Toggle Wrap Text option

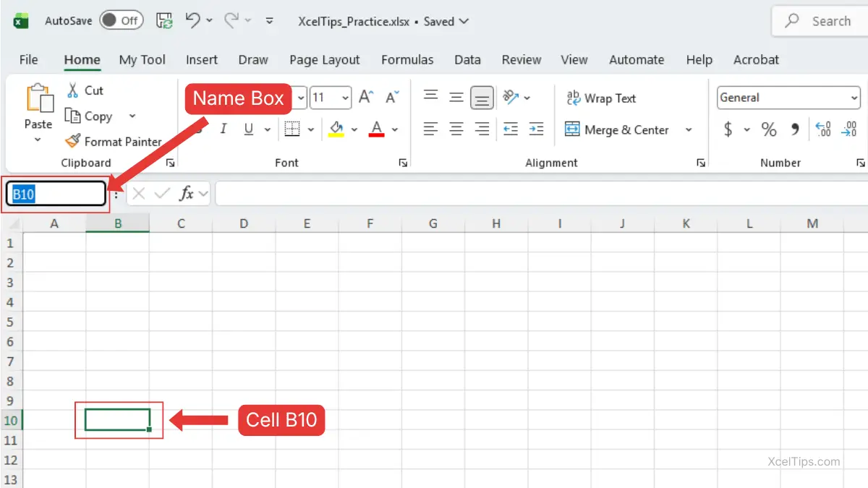(600, 98)
